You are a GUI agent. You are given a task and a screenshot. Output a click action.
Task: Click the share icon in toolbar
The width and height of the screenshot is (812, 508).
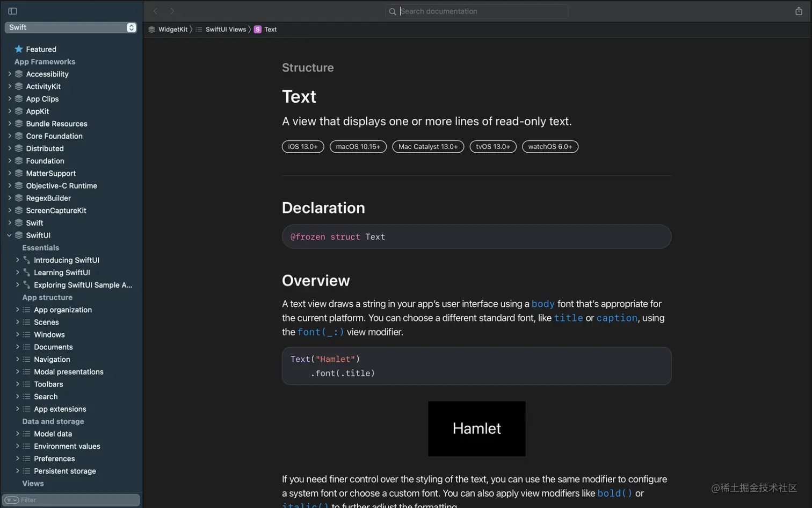click(x=799, y=11)
